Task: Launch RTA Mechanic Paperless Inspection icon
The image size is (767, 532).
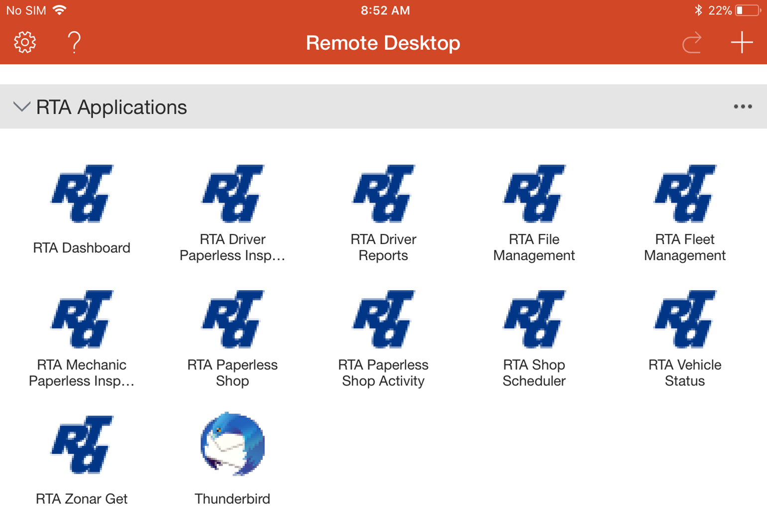Action: pos(82,319)
